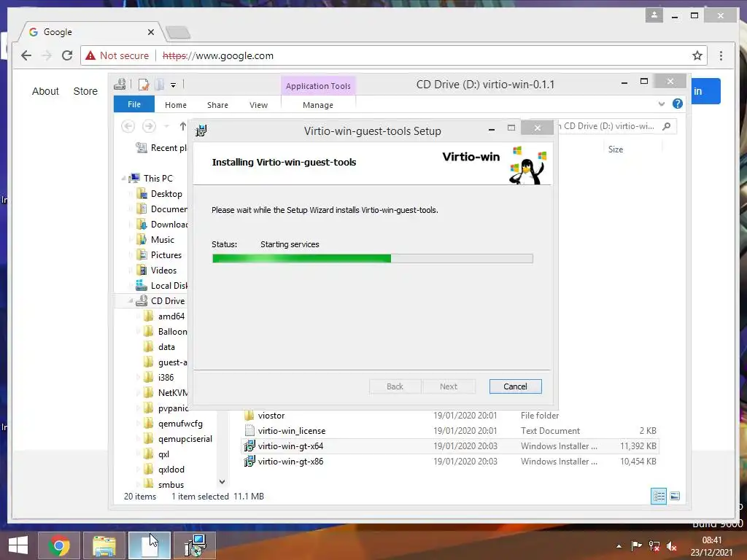The width and height of the screenshot is (747, 560).
Task: Select the qemupciserial folder in tree
Action: (185, 438)
